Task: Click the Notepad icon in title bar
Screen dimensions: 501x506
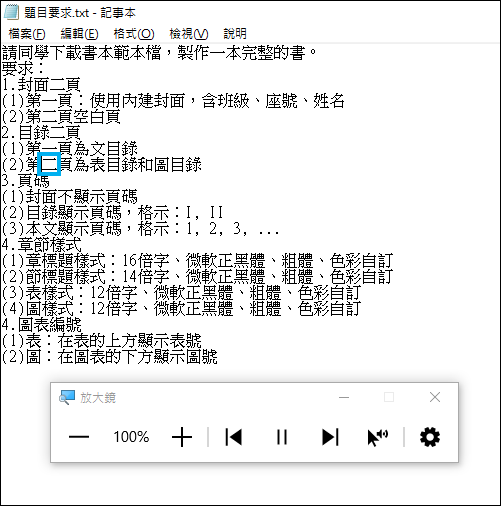Action: (11, 12)
